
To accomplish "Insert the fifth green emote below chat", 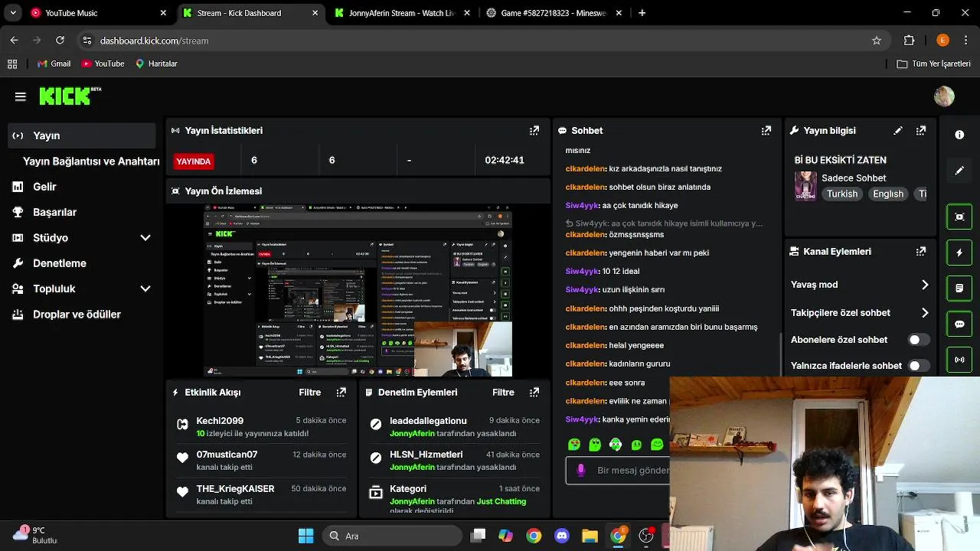I will [x=657, y=445].
